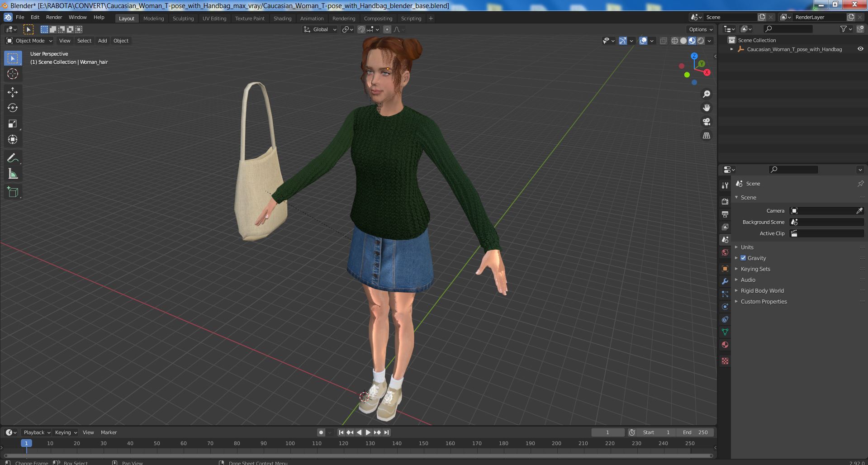
Task: Select the Select Box tool
Action: [x=13, y=58]
